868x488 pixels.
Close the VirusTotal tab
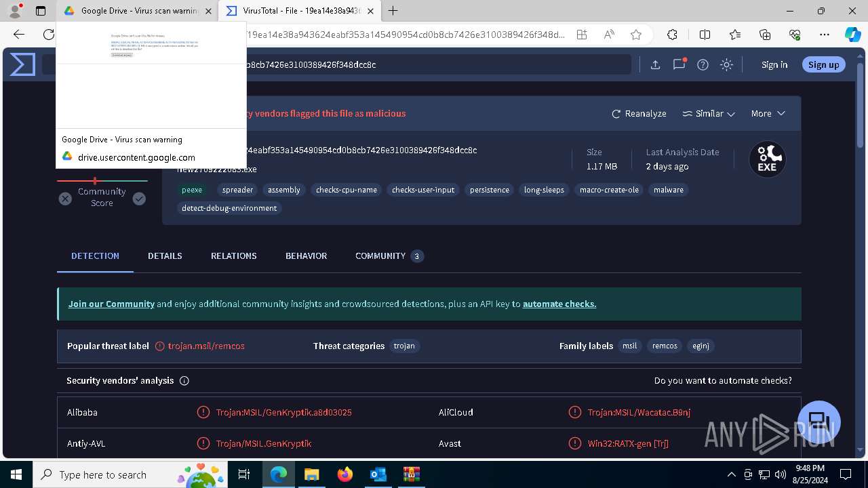point(370,11)
